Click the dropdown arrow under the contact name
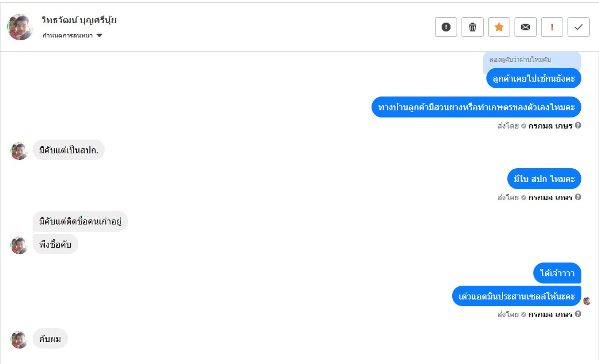Screen dimensions: 599x364 (x=99, y=36)
